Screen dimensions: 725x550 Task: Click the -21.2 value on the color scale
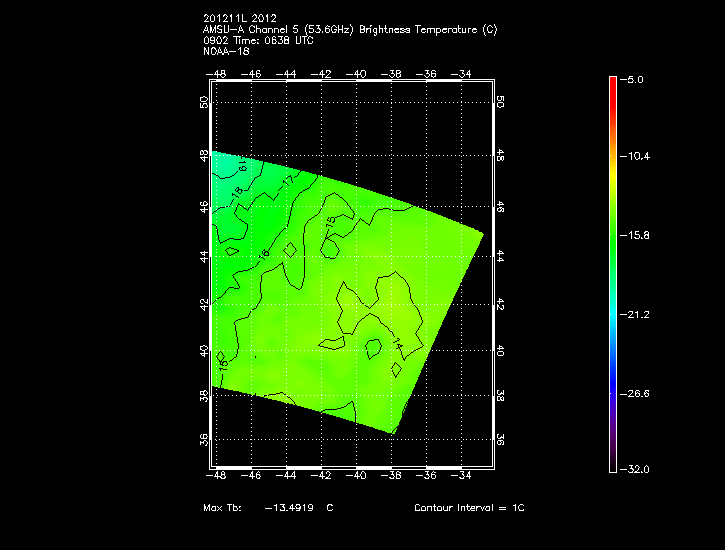(x=639, y=314)
